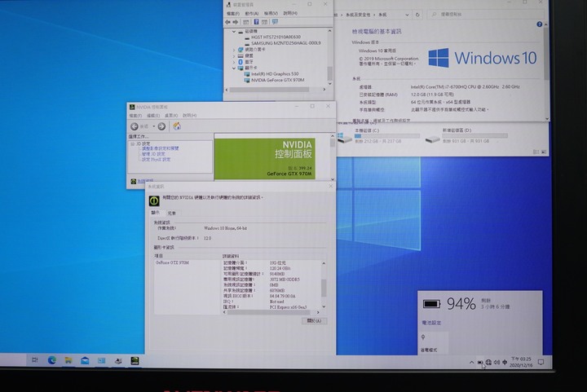Click the scan hardware monitor icon in Device Manager
587x392 pixels.
(276, 22)
